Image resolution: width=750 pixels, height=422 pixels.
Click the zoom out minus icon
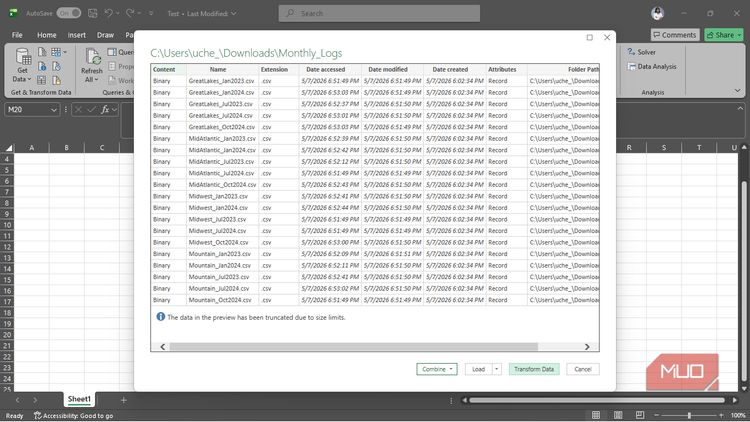pos(657,415)
